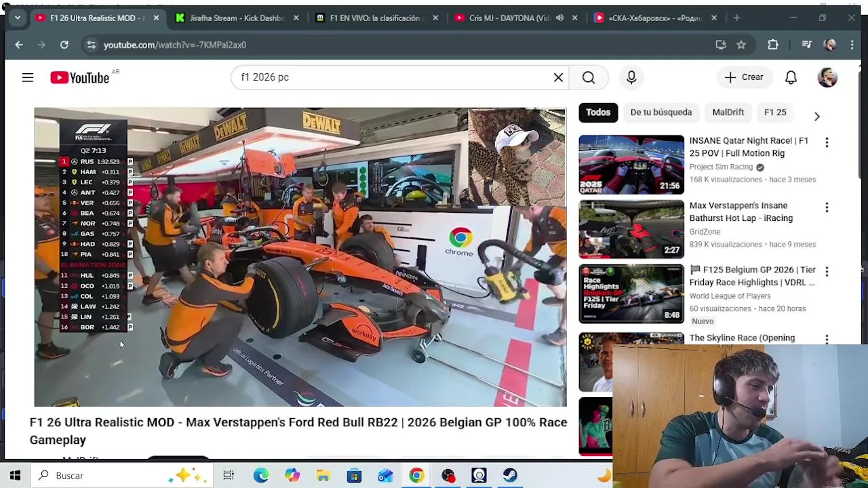Select the De tu búsqueda chip
Viewport: 868px width, 488px height.
661,113
